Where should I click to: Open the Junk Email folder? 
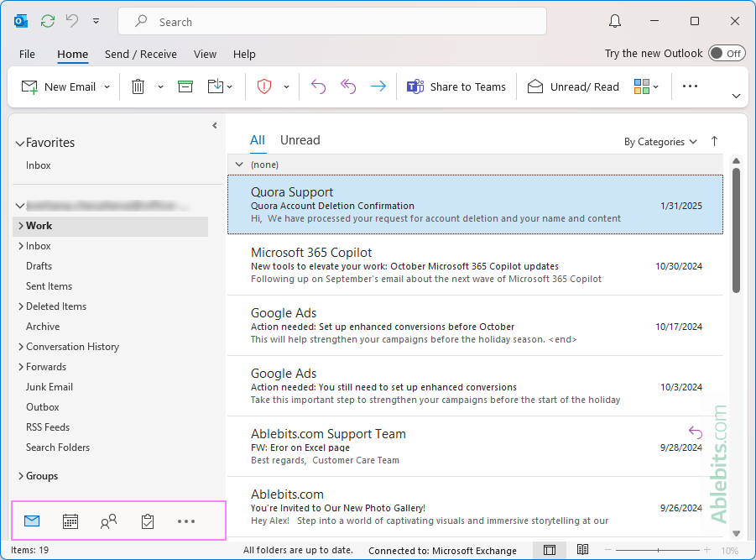pos(50,387)
